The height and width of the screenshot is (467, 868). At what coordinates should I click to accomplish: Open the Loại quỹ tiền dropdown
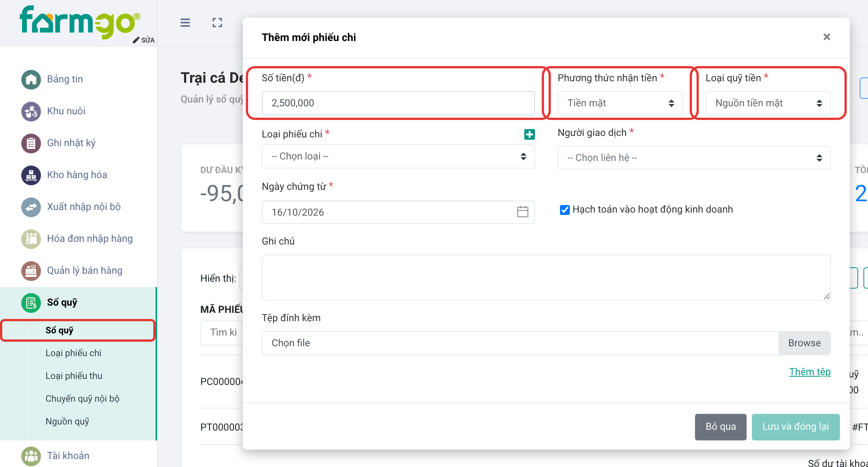(768, 103)
